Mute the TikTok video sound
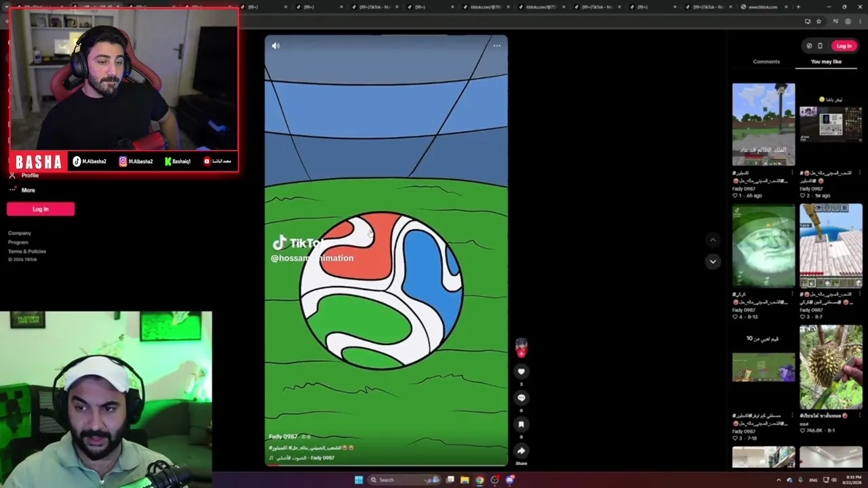 click(275, 46)
